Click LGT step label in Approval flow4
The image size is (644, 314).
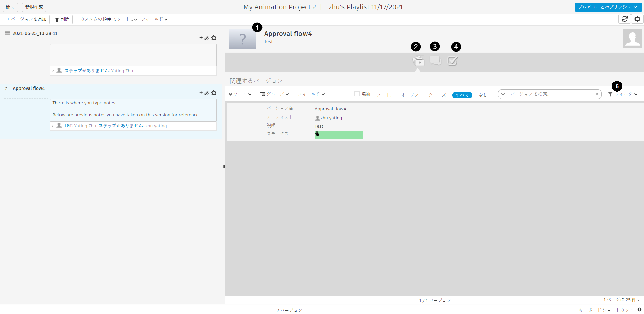(x=69, y=126)
